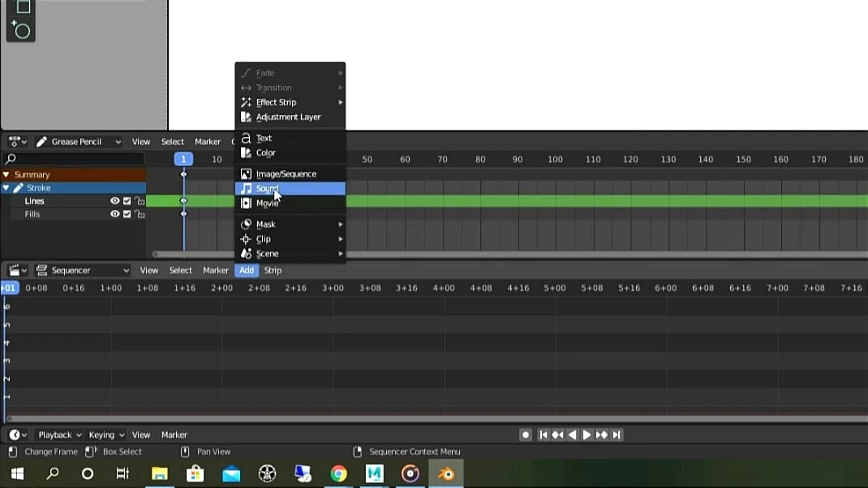Screen dimensions: 868x488
Task: Click the Text strip icon
Action: [x=246, y=138]
